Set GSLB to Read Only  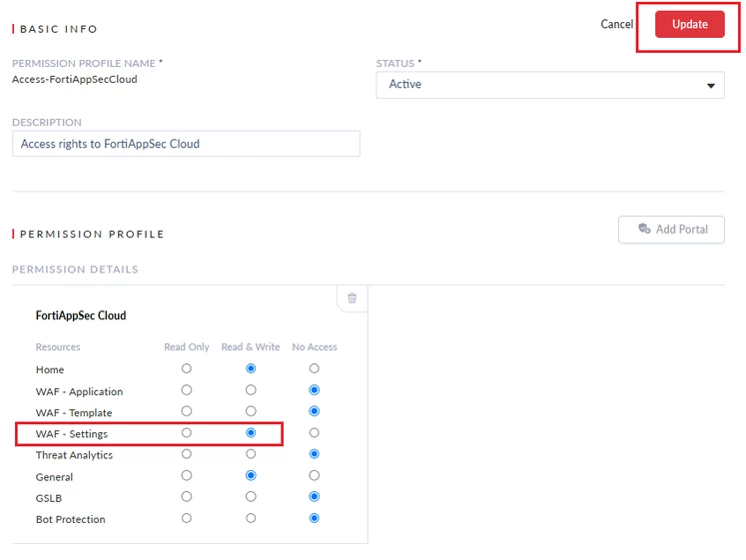tap(187, 497)
